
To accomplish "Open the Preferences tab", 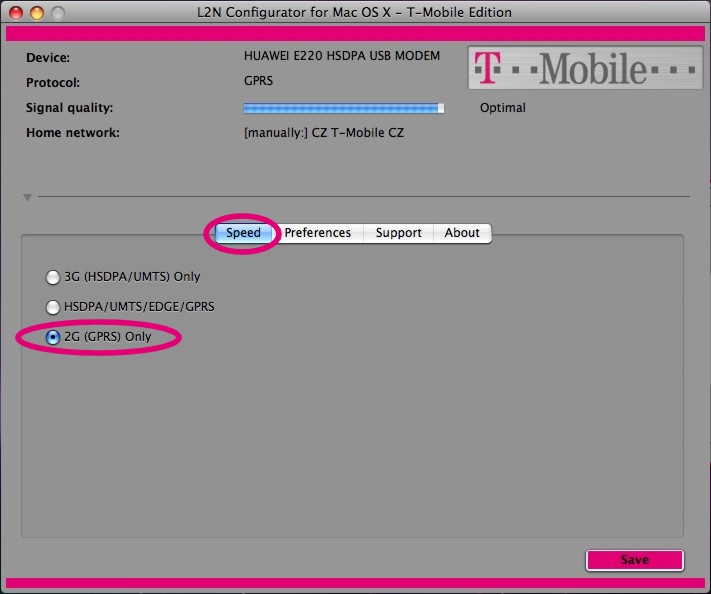I will 318,233.
